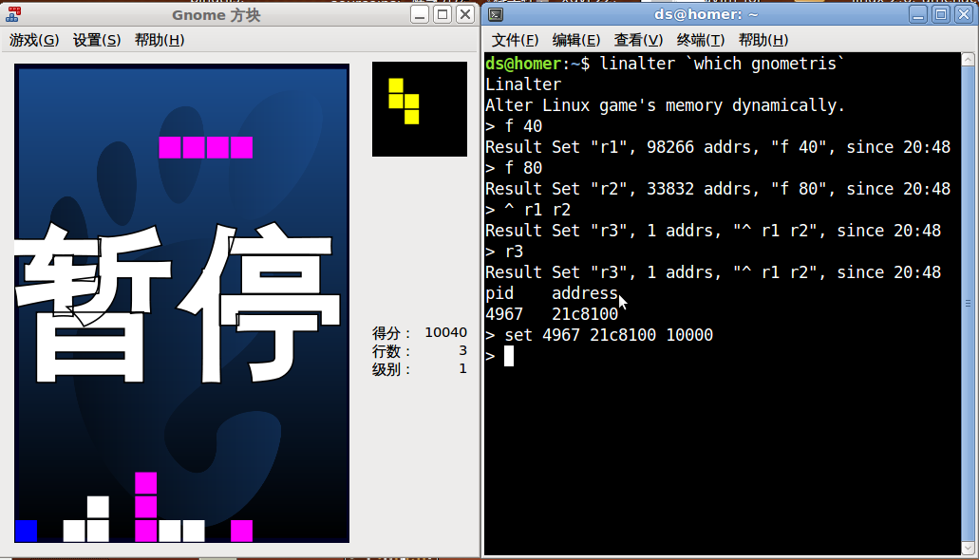Click the terminal scrollbar down arrow
The width and height of the screenshot is (979, 560).
pos(968,549)
